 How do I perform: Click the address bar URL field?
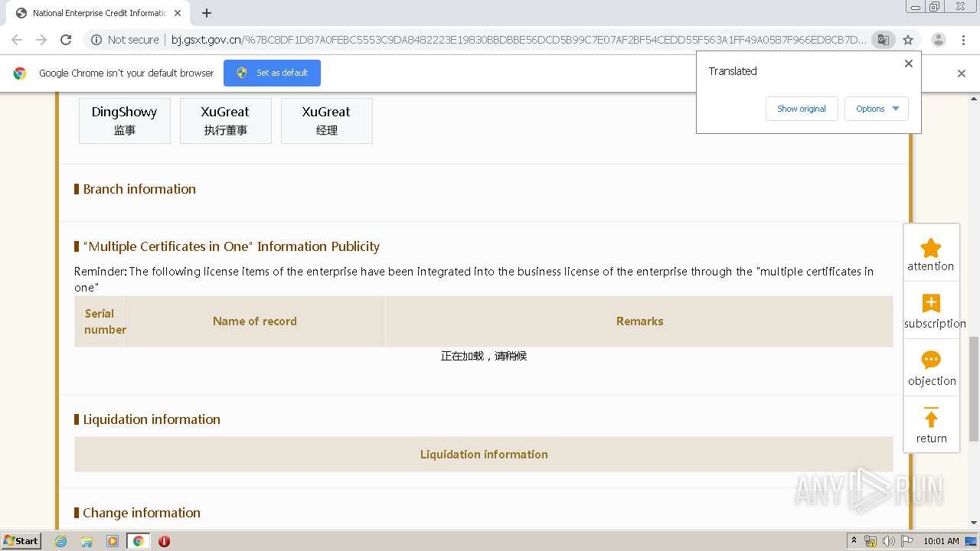[x=519, y=40]
